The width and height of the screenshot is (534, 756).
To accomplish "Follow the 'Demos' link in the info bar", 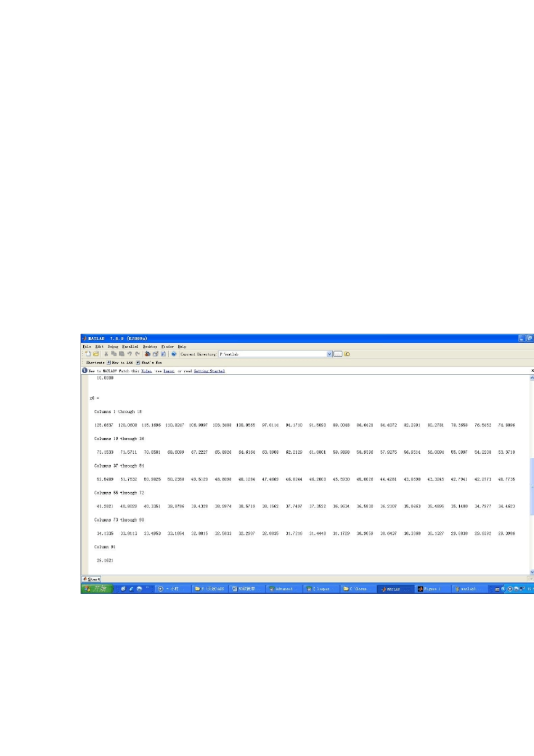I will 169,371.
